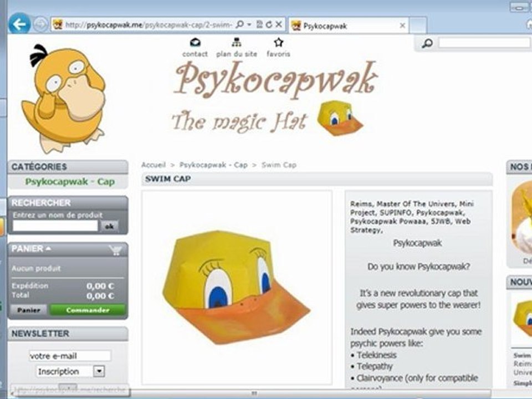The image size is (532, 399).
Task: Click the horizontal scrollbar at the bottom
Action: click(254, 393)
